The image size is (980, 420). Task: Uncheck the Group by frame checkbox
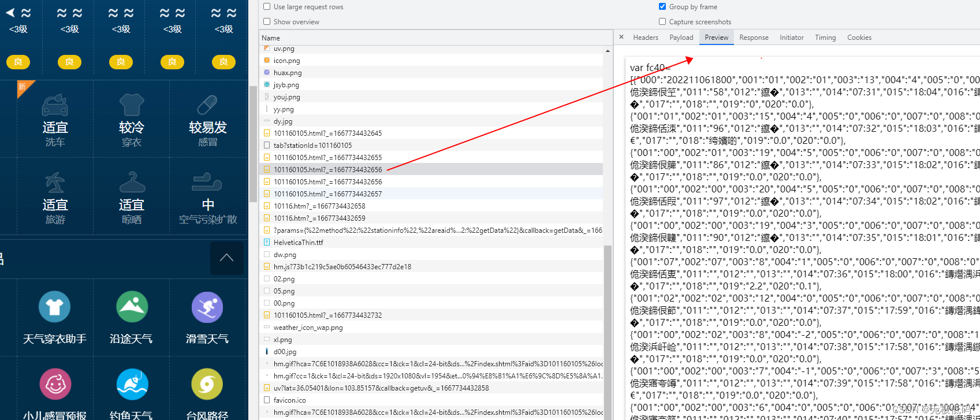click(662, 6)
